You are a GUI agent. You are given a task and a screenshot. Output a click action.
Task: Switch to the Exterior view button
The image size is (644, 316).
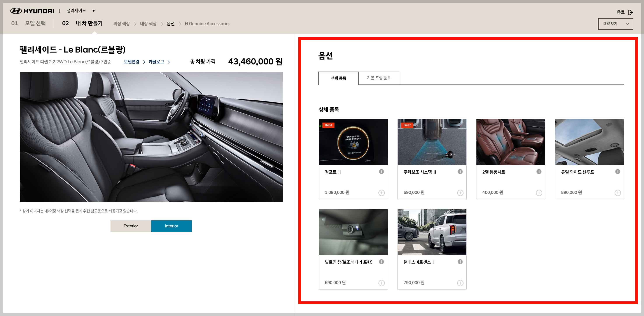131,226
